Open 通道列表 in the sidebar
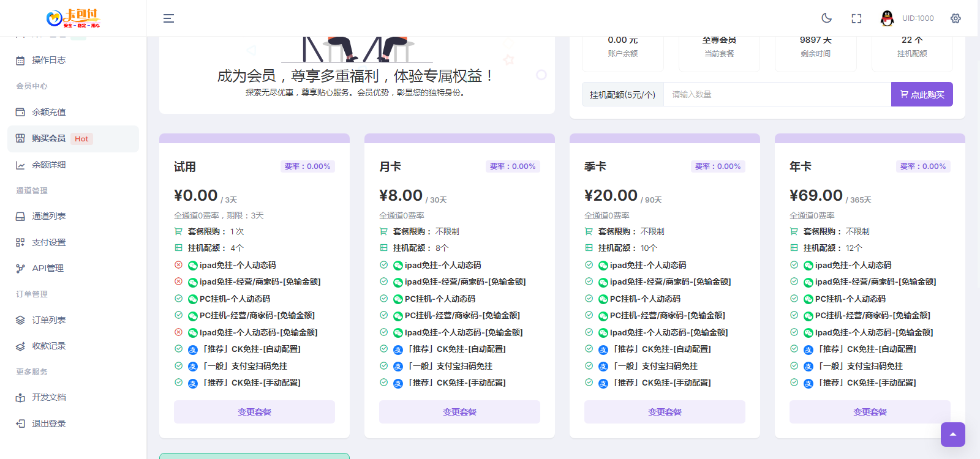980x459 pixels. coord(48,216)
